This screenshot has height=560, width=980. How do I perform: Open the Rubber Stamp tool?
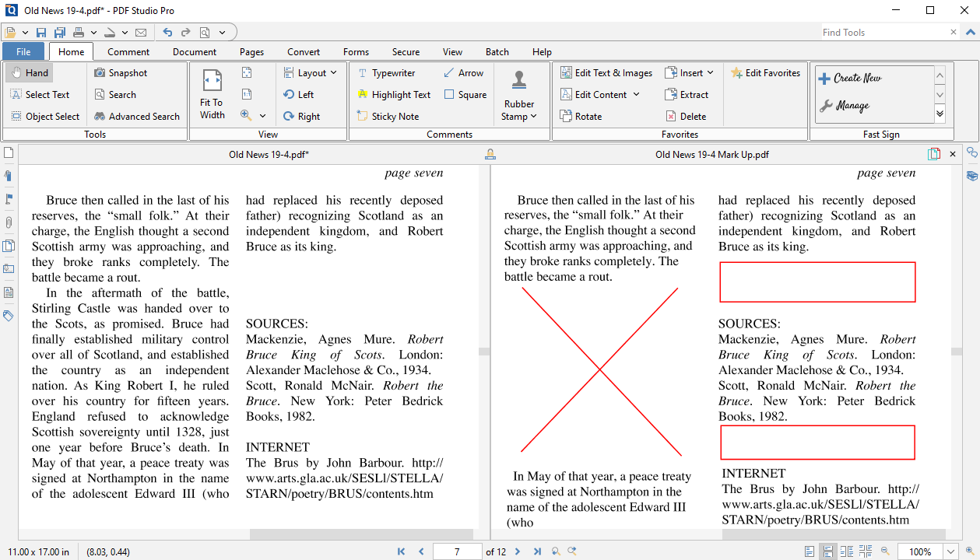pos(519,93)
